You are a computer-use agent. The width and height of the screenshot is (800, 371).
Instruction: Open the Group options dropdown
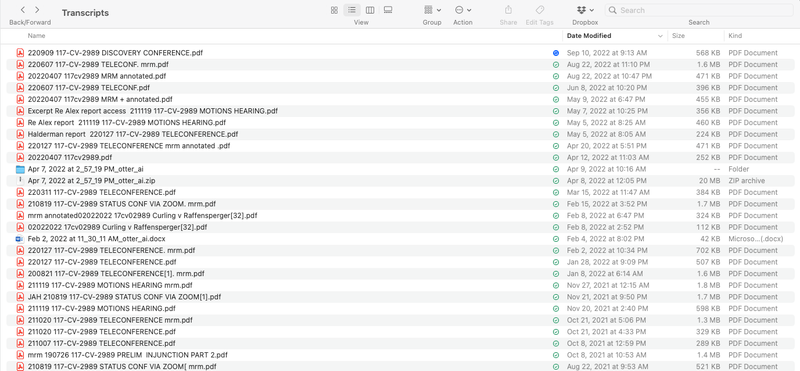point(432,10)
